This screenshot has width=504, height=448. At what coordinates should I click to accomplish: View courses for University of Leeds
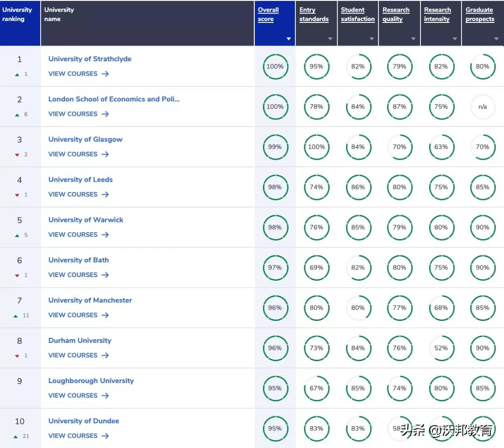78,194
